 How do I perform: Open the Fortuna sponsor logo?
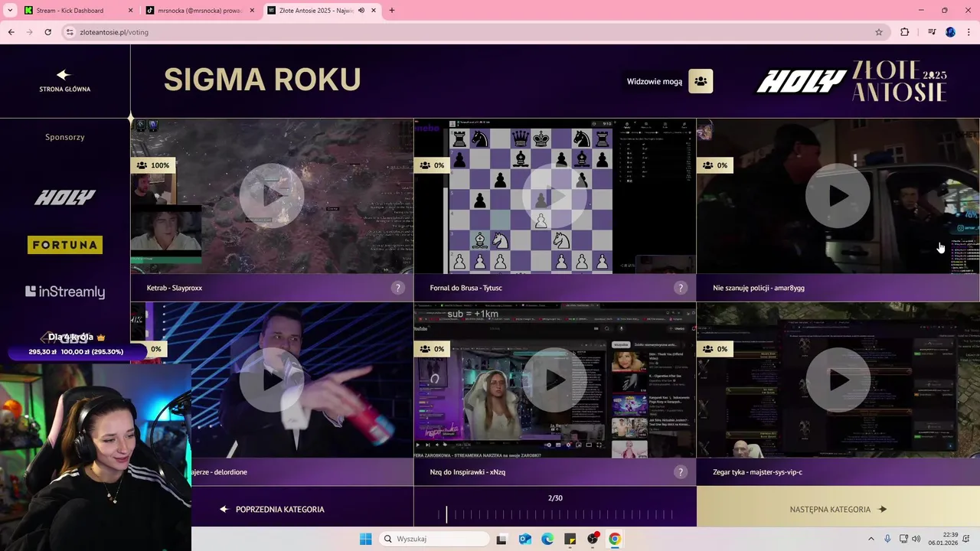[x=65, y=245]
